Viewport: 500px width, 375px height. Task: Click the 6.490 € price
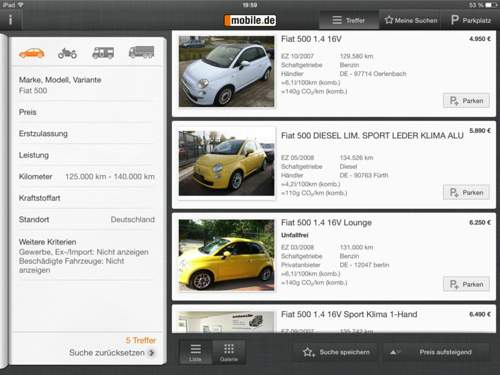[x=480, y=314]
